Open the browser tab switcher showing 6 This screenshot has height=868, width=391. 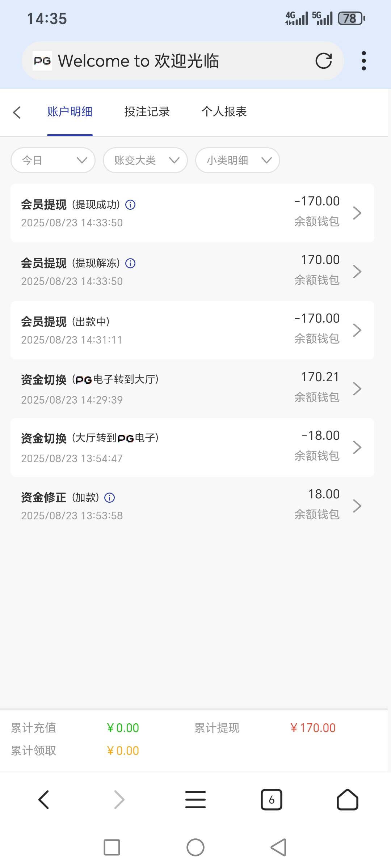[271, 800]
